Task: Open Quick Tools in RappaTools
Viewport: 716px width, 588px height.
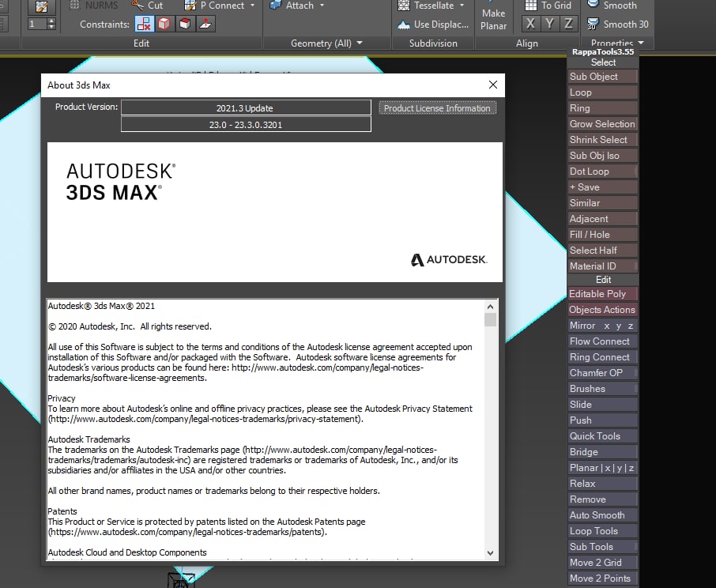Action: click(x=602, y=436)
